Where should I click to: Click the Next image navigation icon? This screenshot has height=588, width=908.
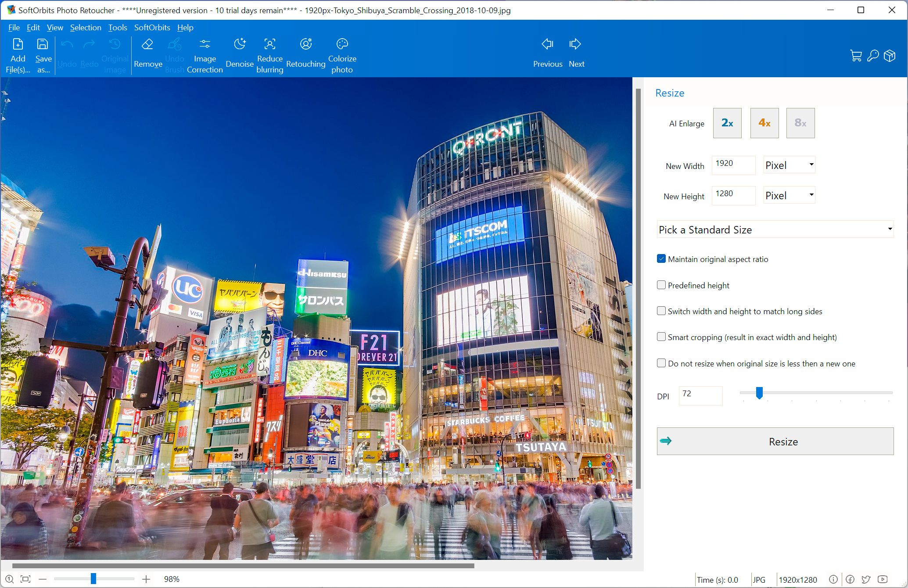(576, 45)
